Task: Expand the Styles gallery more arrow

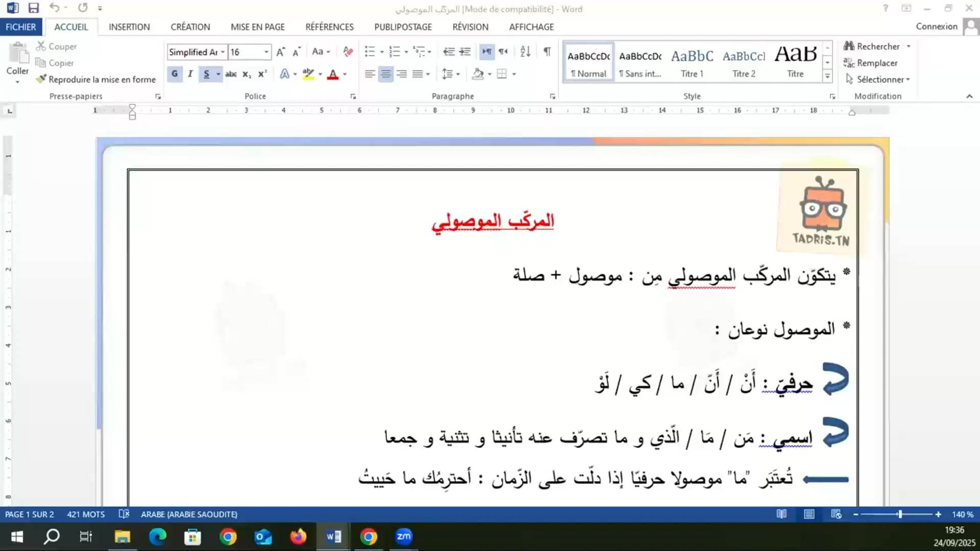Action: point(827,77)
